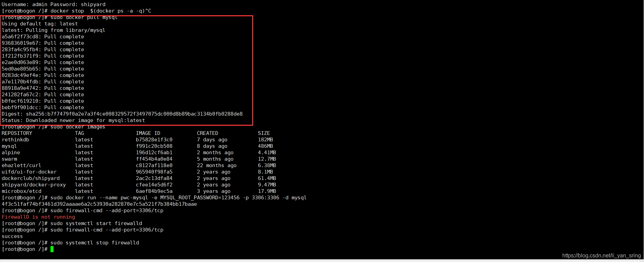Click the 'REPOSITORY' column header
This screenshot has height=262, width=644.
(17, 133)
